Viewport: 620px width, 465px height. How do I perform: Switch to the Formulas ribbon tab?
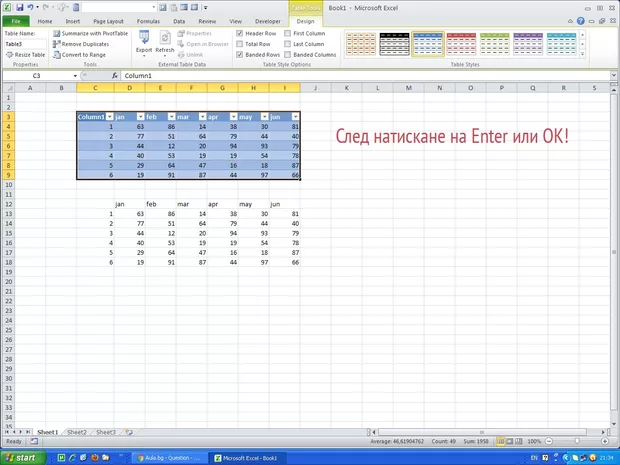pos(147,20)
